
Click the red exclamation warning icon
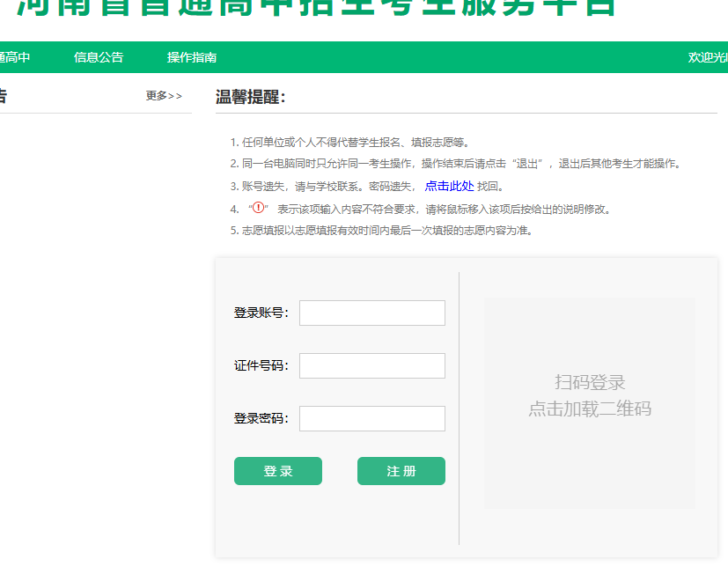click(x=258, y=209)
